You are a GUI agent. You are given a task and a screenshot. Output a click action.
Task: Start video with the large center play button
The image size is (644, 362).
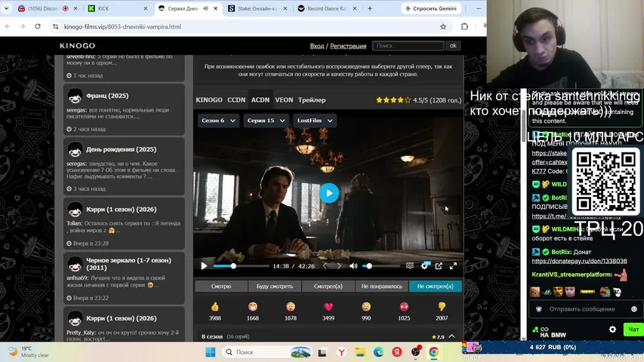(x=329, y=193)
